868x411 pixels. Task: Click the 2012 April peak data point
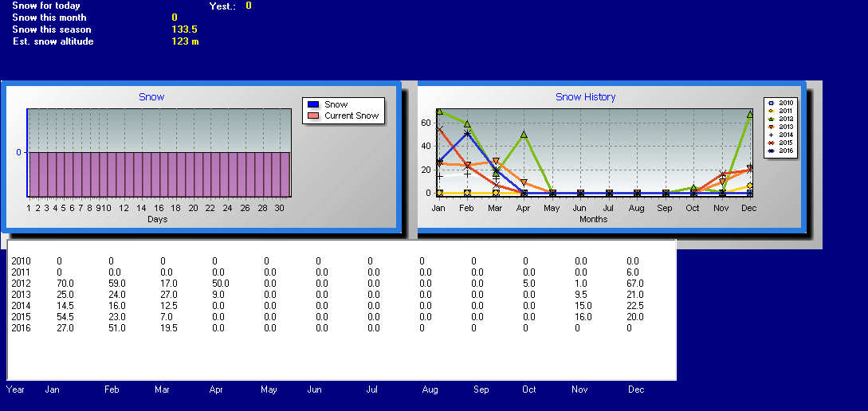pyautogui.click(x=524, y=135)
